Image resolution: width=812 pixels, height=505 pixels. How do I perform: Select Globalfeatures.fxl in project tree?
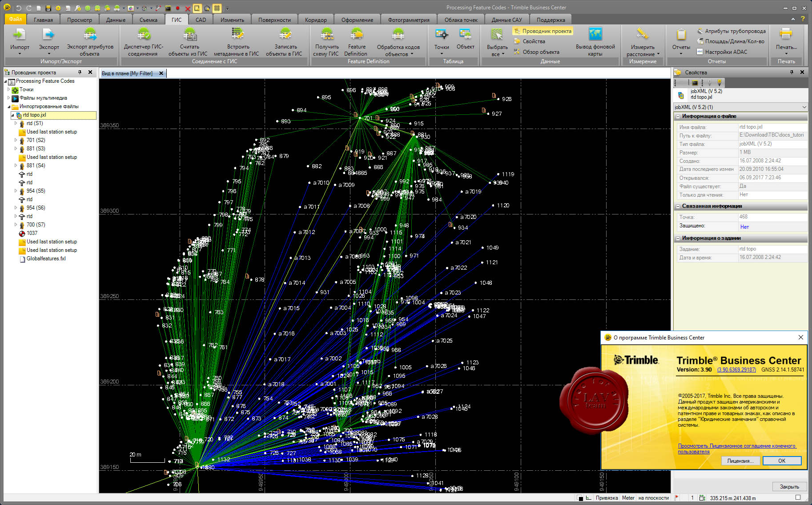pyautogui.click(x=46, y=259)
